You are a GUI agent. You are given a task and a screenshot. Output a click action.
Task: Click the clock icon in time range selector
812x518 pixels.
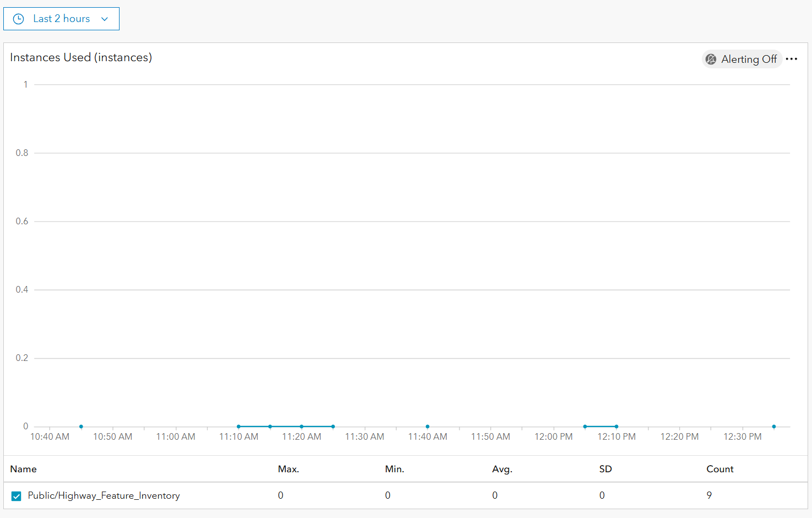pyautogui.click(x=18, y=19)
